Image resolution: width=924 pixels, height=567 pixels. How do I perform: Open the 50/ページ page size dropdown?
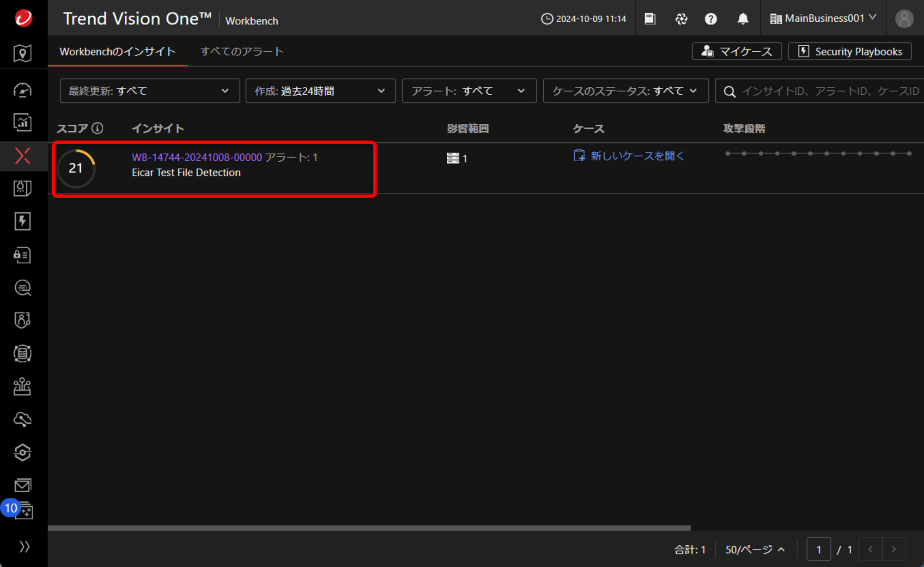[x=755, y=549]
